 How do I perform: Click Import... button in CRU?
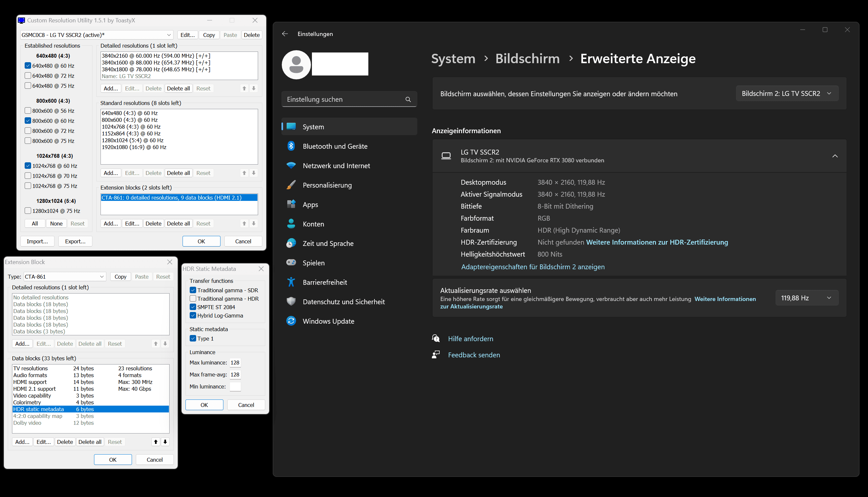click(x=37, y=241)
